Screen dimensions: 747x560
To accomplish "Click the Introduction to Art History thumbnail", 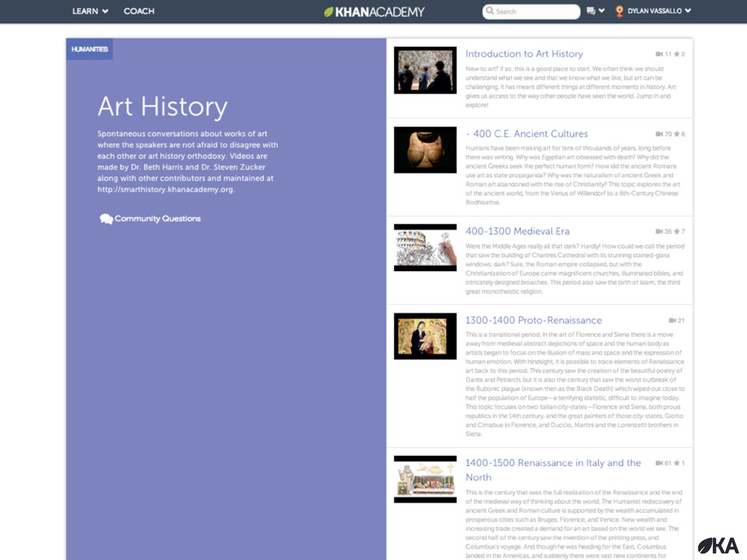I will coord(425,70).
